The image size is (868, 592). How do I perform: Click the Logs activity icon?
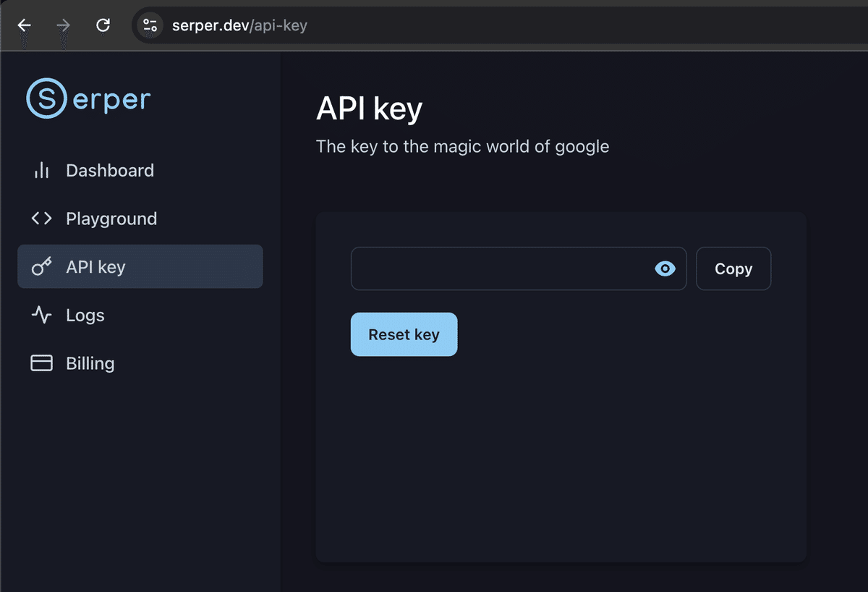42,315
